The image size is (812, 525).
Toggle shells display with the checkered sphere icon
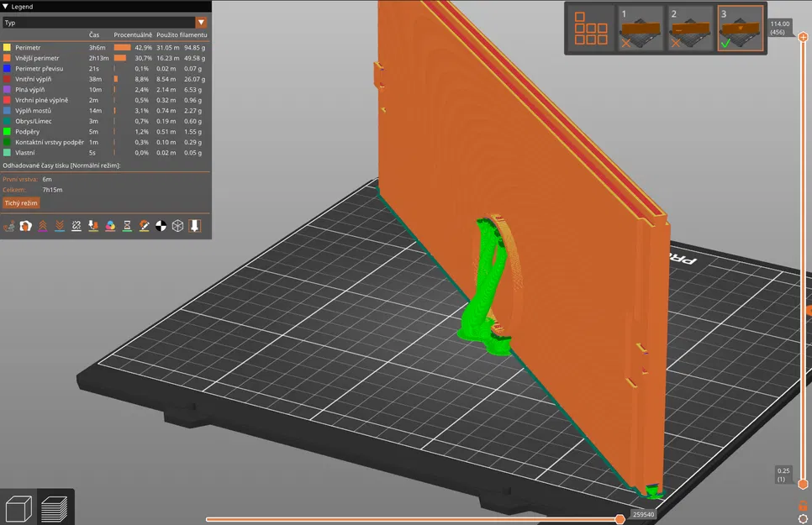[x=161, y=225]
